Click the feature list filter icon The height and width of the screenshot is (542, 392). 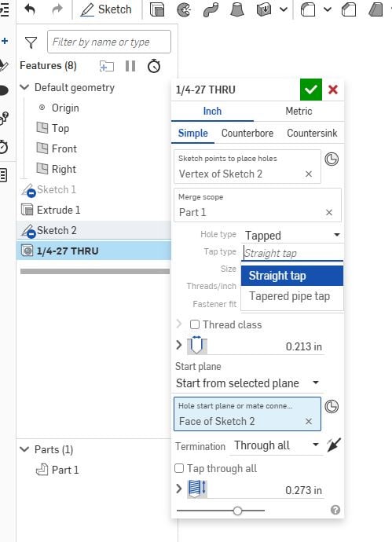pyautogui.click(x=31, y=42)
